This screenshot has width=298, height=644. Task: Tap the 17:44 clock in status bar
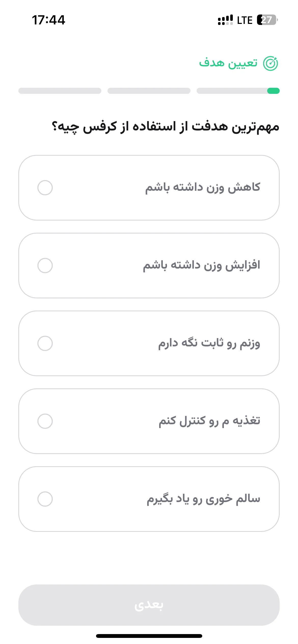48,20
